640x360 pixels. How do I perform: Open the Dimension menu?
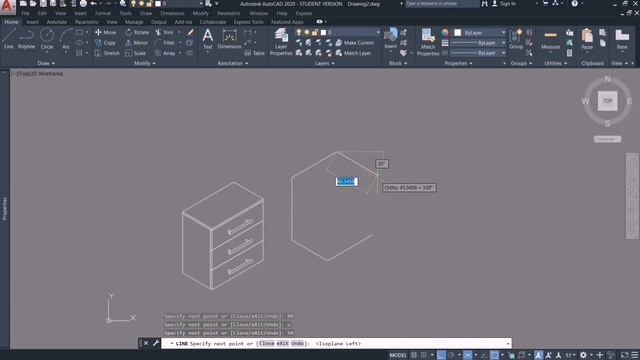172,13
